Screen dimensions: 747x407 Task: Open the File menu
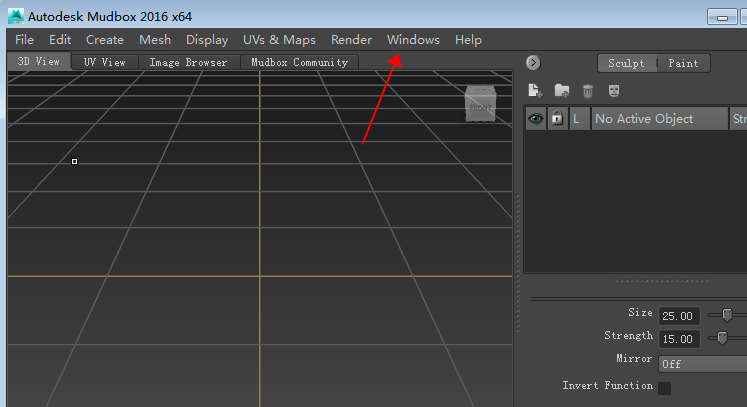point(24,40)
